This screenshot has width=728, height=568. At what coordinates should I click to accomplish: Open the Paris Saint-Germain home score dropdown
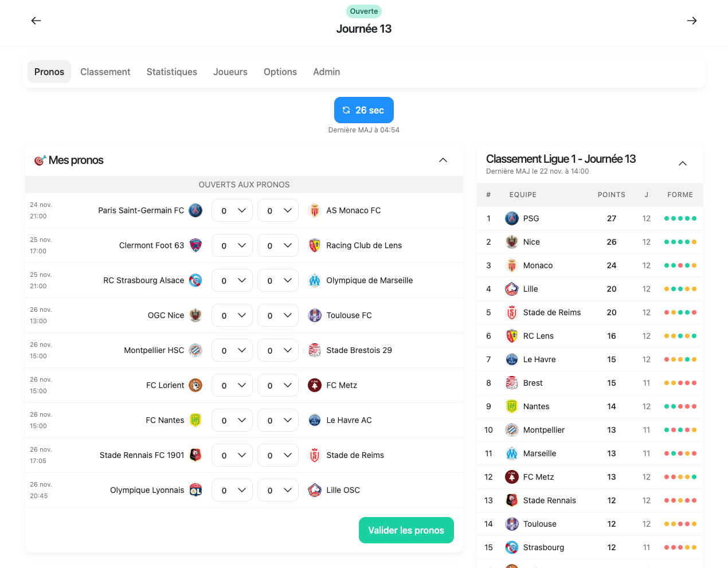tap(232, 210)
